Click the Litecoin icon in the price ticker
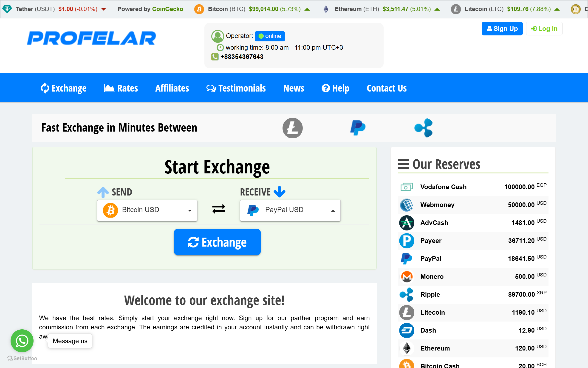This screenshot has height=368, width=588. [x=456, y=9]
